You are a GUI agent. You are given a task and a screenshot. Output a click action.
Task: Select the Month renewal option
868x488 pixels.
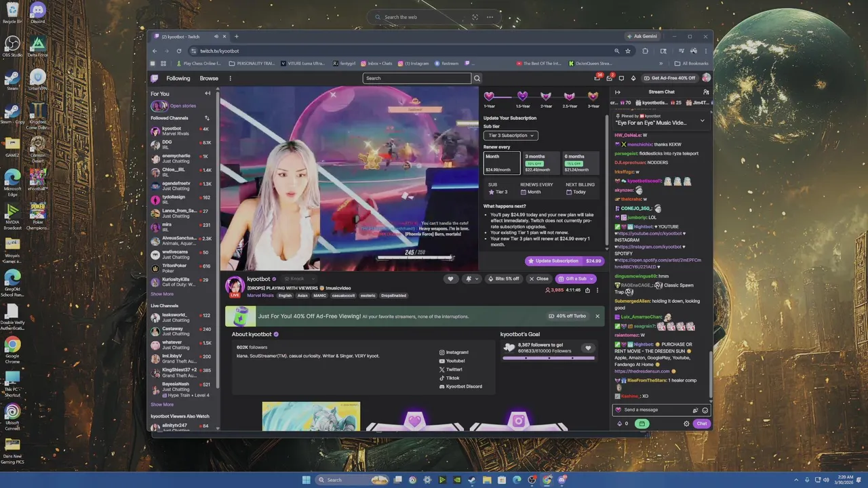tap(501, 163)
